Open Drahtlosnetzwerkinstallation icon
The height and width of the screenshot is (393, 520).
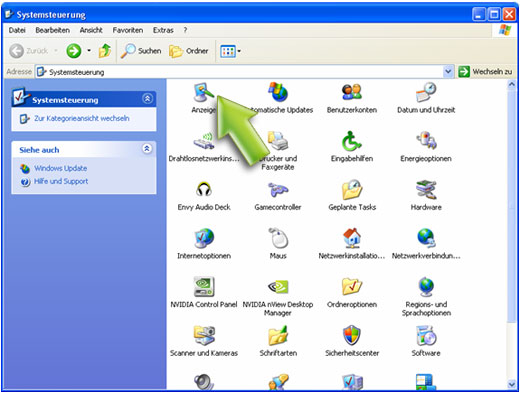point(204,141)
